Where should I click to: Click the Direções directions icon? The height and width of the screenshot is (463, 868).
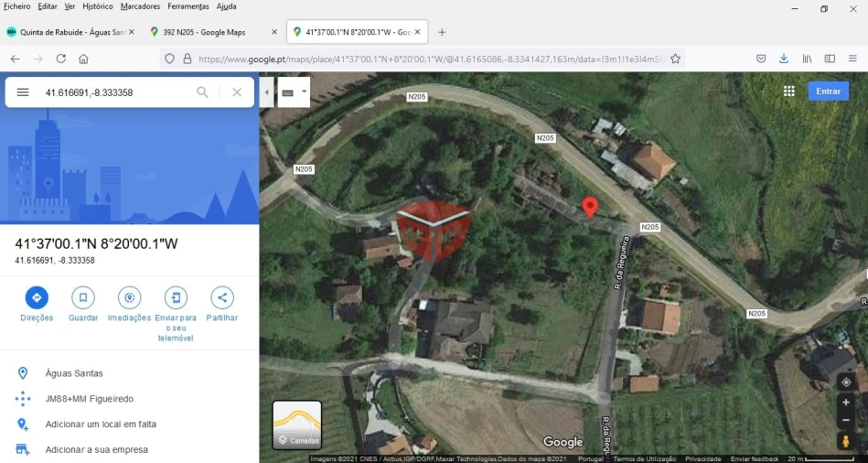(37, 297)
